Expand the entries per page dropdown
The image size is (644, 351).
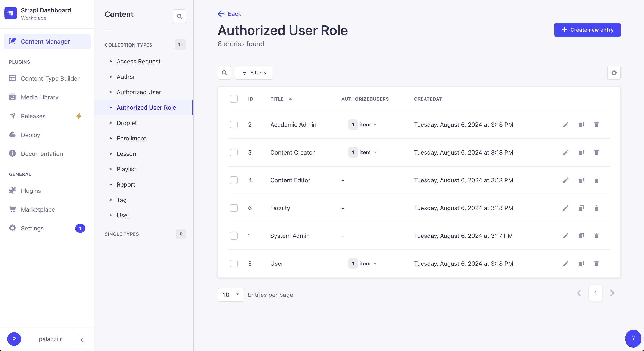pyautogui.click(x=231, y=295)
